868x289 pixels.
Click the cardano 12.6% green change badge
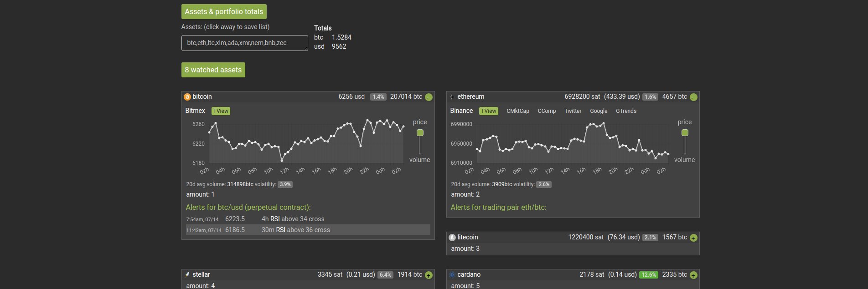649,275
